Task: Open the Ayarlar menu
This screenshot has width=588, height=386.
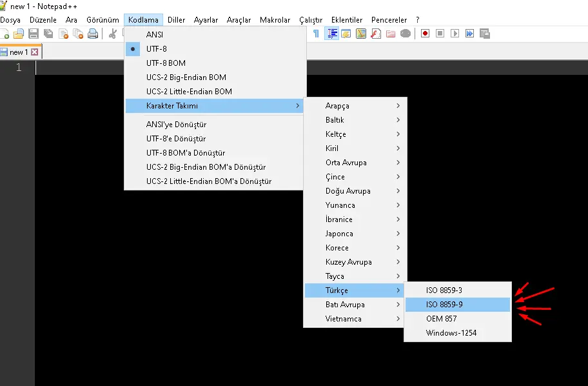Action: [x=206, y=20]
